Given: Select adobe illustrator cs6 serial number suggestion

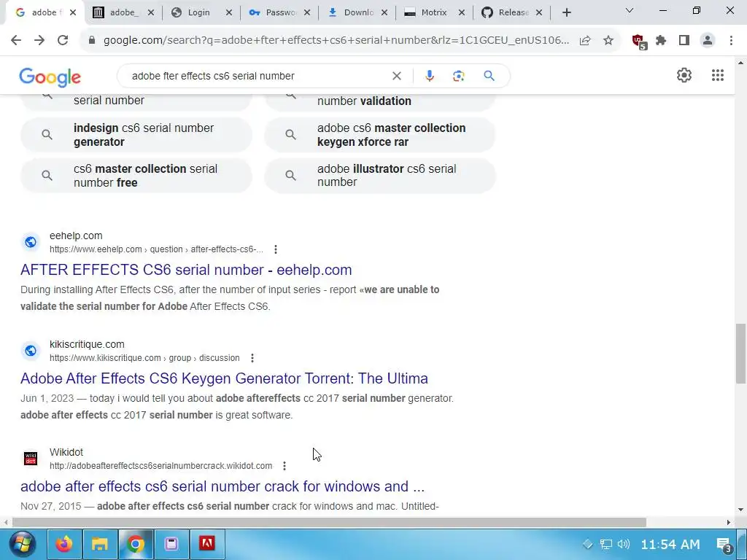Looking at the screenshot, I should pyautogui.click(x=379, y=175).
